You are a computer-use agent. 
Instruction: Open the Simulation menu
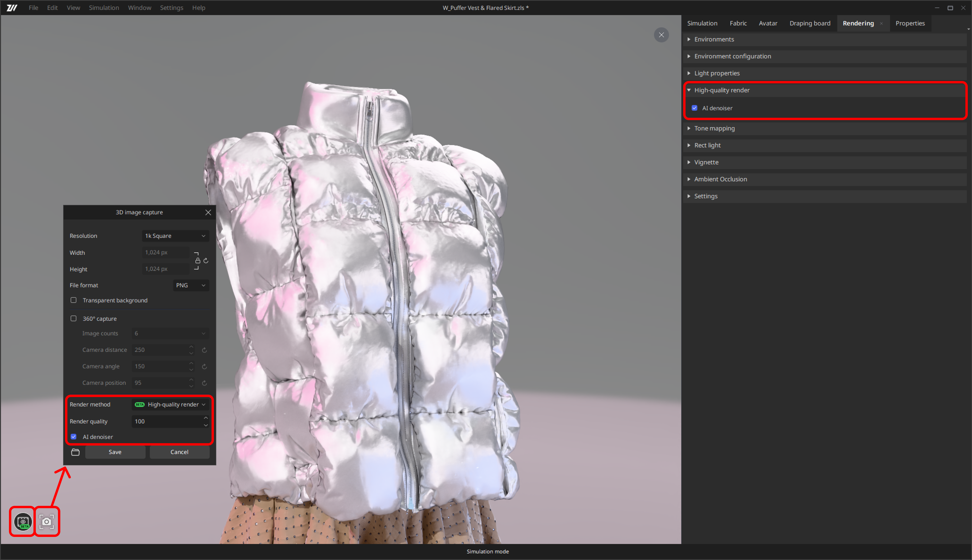click(x=103, y=8)
